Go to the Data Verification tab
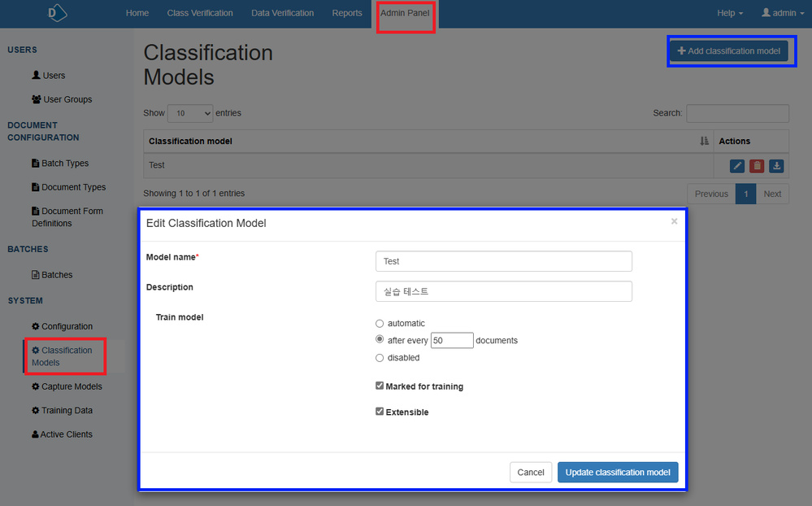The width and height of the screenshot is (812, 506). pyautogui.click(x=282, y=13)
